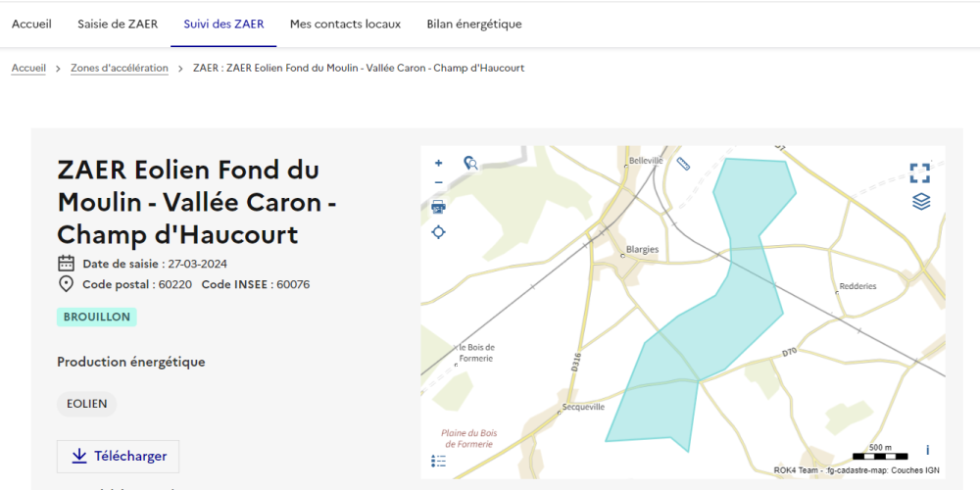Zoom out on the map
The image size is (980, 490).
[438, 183]
